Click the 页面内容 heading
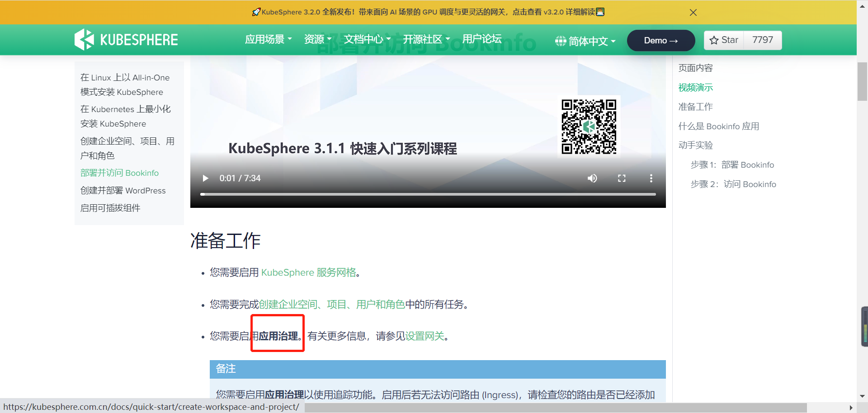 [695, 68]
